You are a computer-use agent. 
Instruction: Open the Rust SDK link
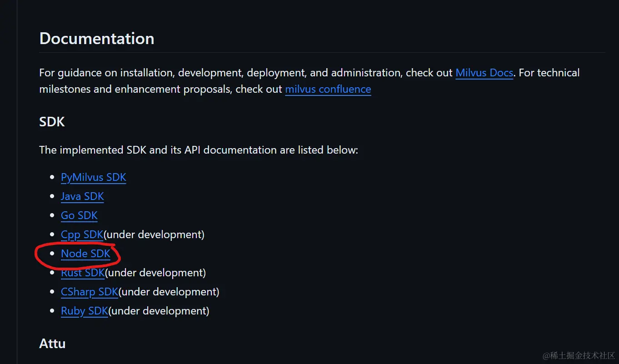click(x=83, y=273)
